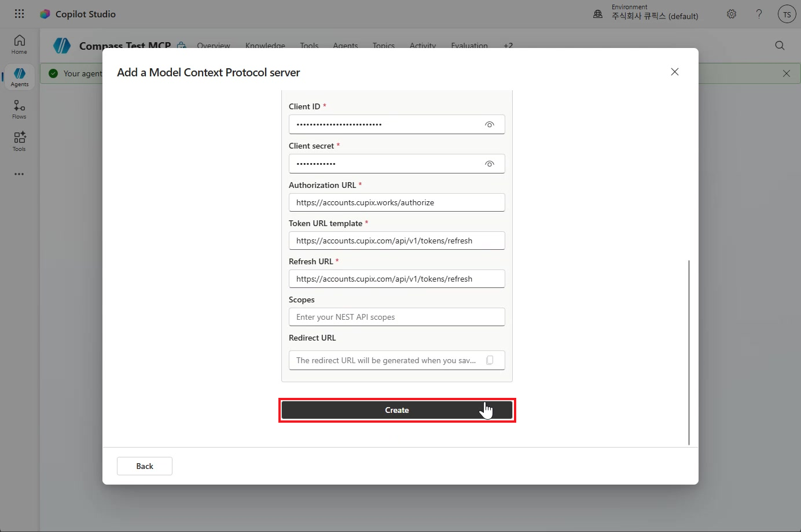Click the dialog vertical scrollbar

[689, 353]
